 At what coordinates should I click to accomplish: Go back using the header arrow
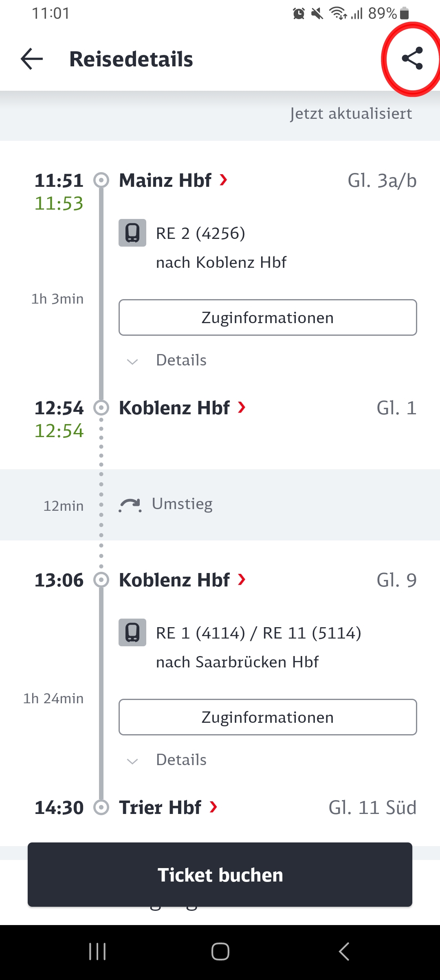(x=32, y=59)
